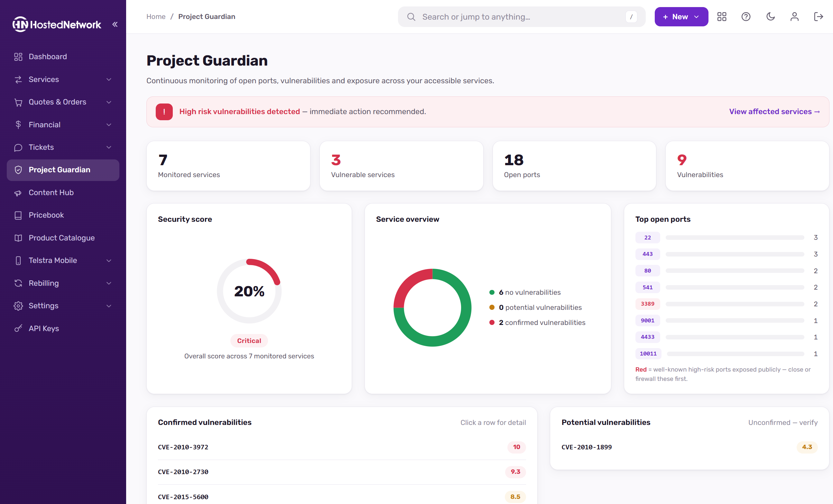Viewport: 833px width, 504px height.
Task: Open the CVE-2010-3972 vulnerability row
Action: coord(342,447)
